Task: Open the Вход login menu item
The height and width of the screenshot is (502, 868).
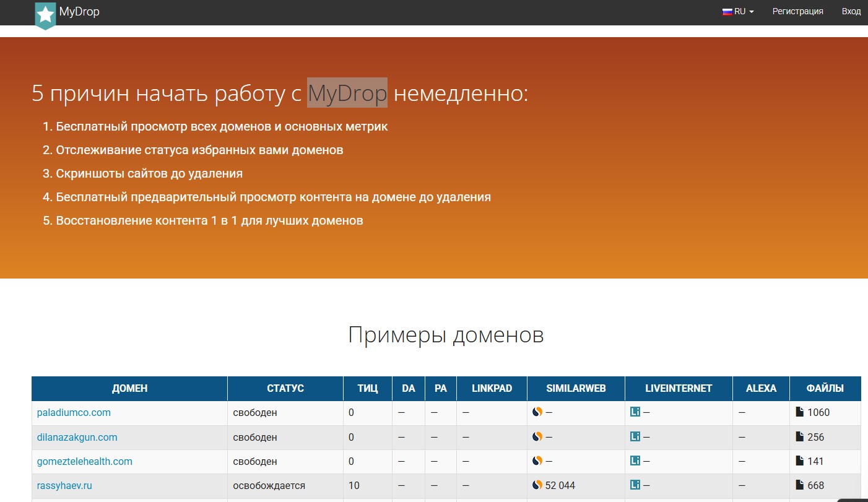Action: (851, 12)
